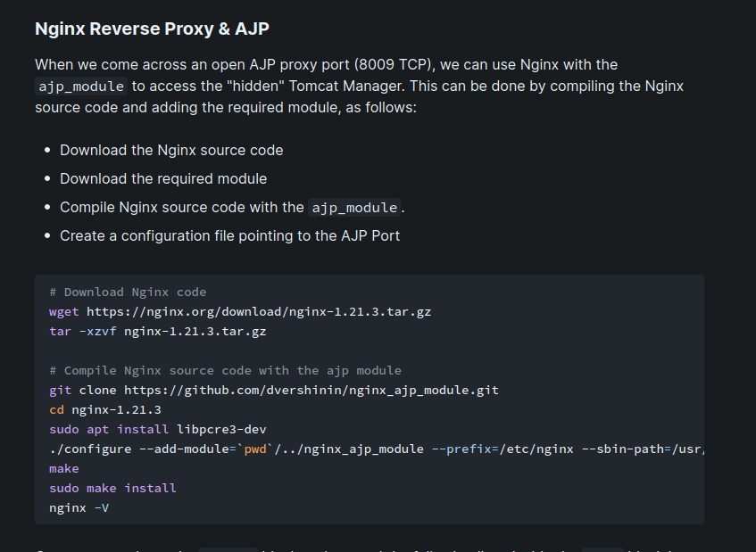Click the sudo apt install libpcre3-dev line
The image size is (756, 552).
coord(157,429)
